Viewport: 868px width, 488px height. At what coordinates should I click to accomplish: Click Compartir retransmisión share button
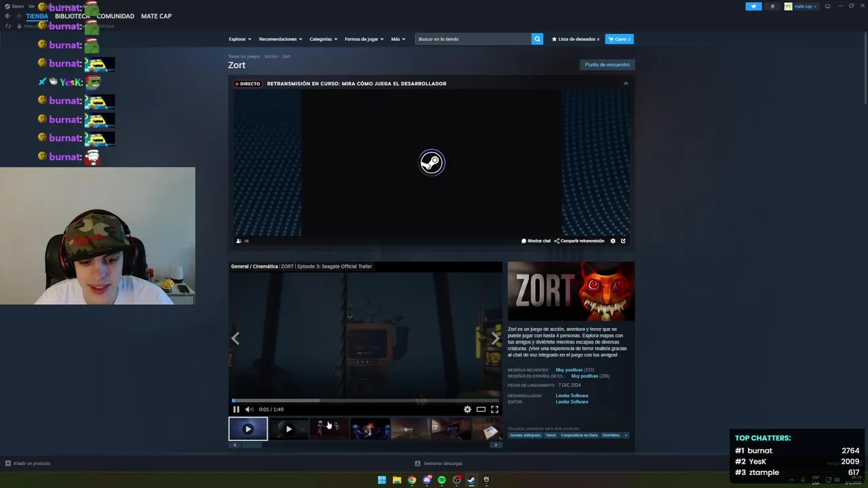tap(579, 241)
